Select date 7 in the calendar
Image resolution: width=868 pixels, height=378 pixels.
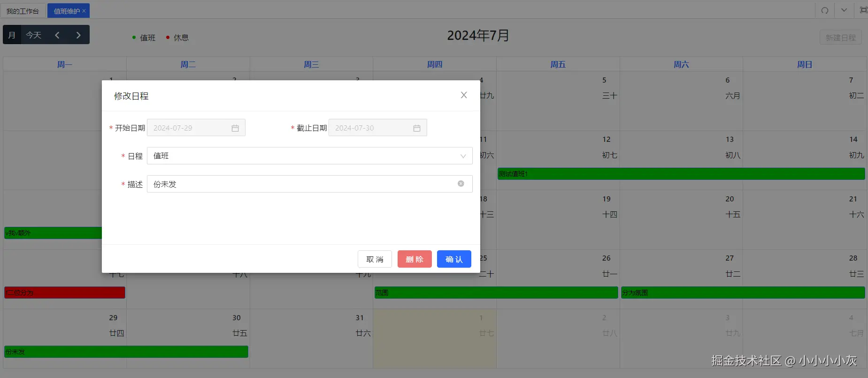click(x=851, y=80)
